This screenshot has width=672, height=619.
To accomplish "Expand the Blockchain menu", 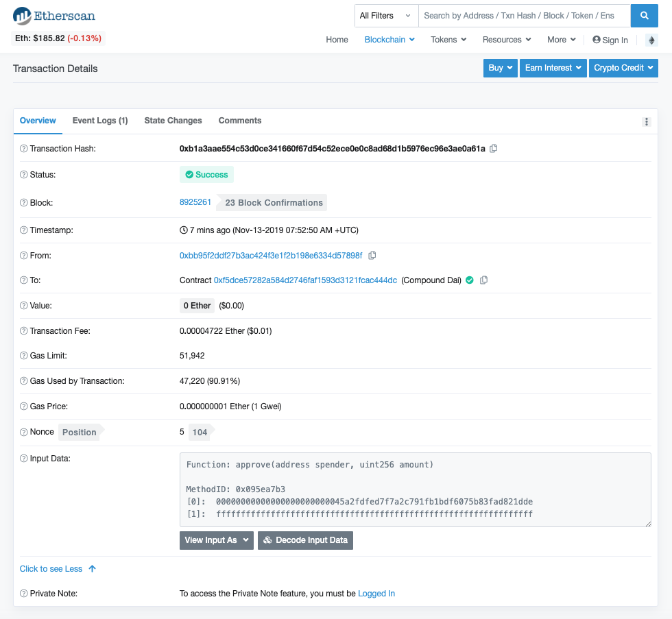I will point(389,40).
